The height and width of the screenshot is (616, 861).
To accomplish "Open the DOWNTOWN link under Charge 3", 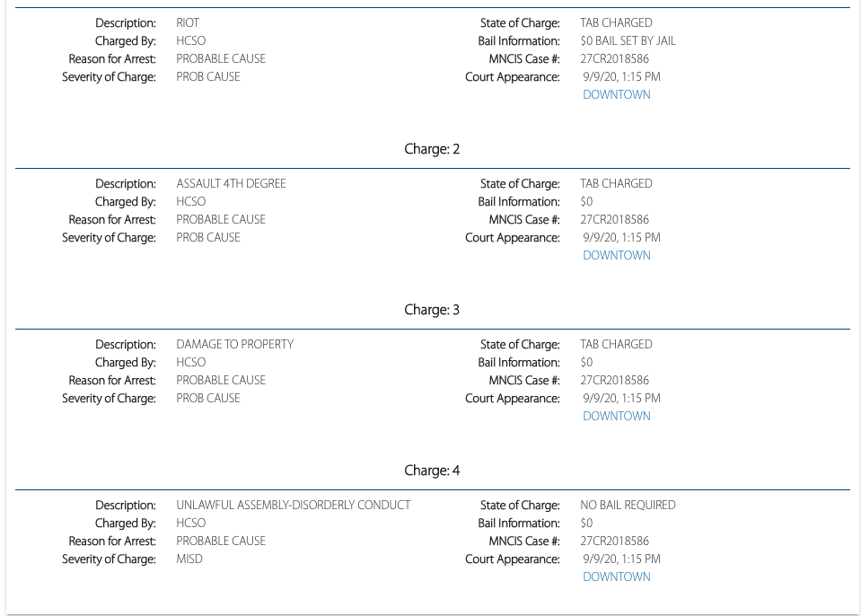I will [616, 416].
